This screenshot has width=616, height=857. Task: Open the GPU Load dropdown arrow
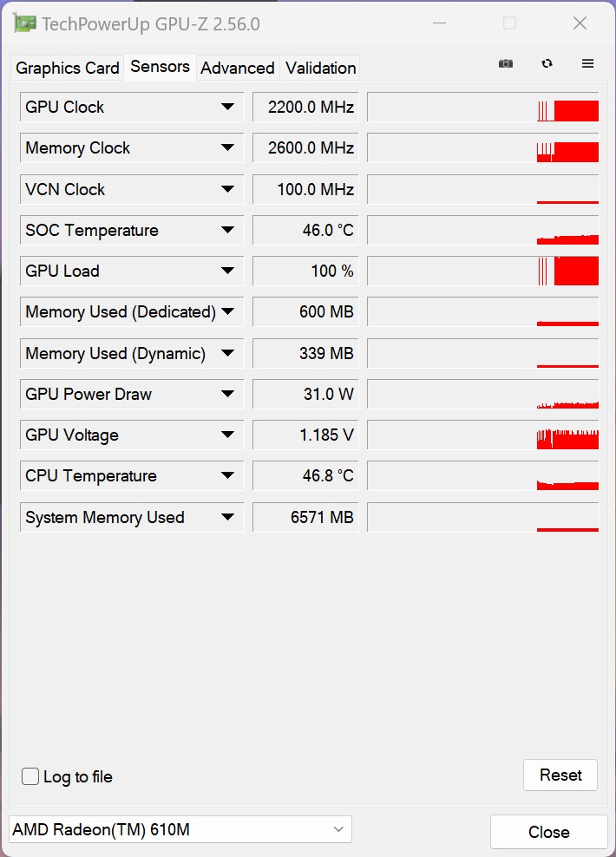click(227, 271)
